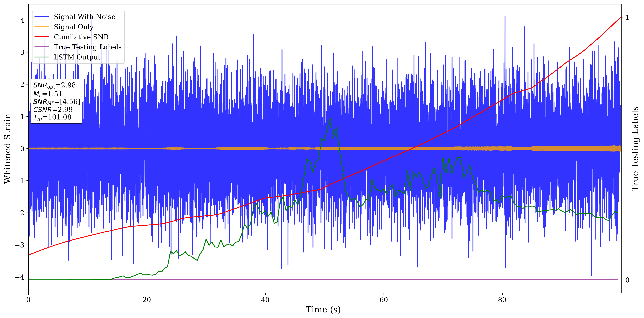Viewport: 644px width, 318px height.
Task: Click the CSNR=2.99 annotation text
Action: 53,110
